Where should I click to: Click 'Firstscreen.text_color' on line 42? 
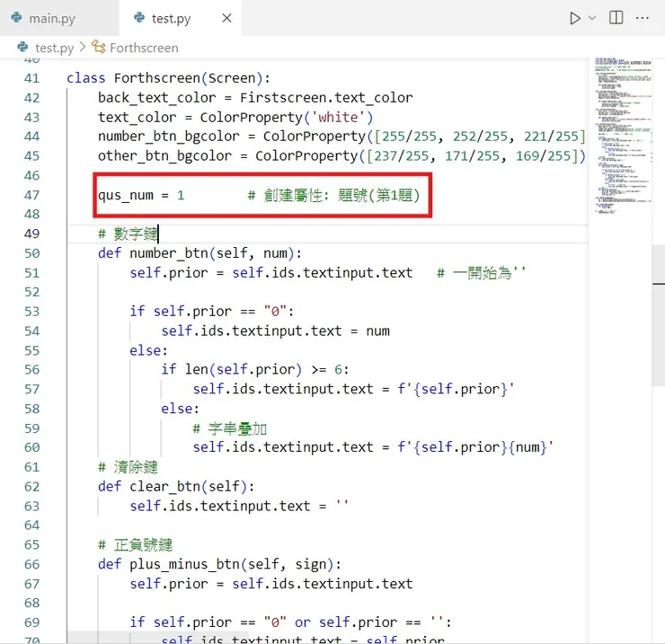click(x=326, y=98)
